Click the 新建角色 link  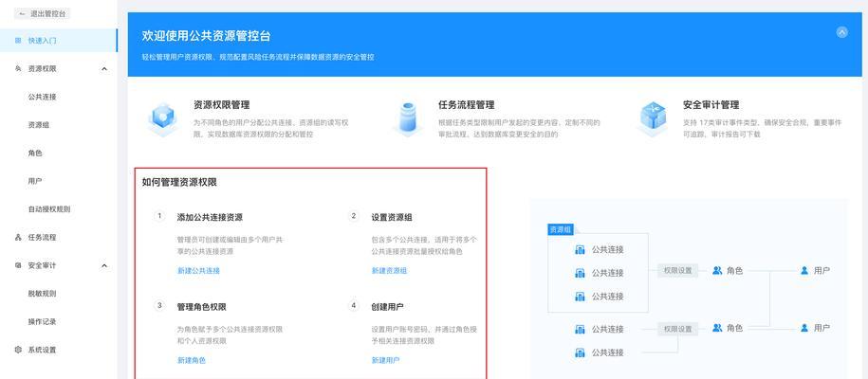(x=191, y=360)
